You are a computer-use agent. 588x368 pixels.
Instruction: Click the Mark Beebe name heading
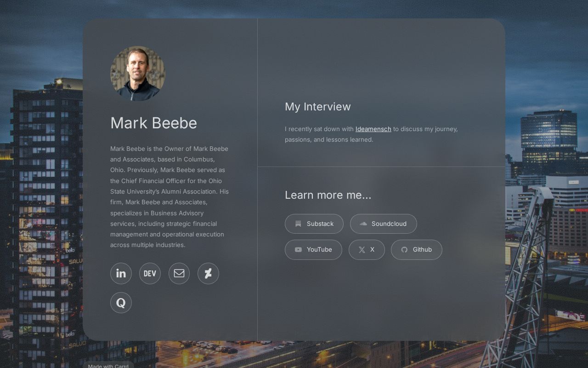[x=153, y=123]
